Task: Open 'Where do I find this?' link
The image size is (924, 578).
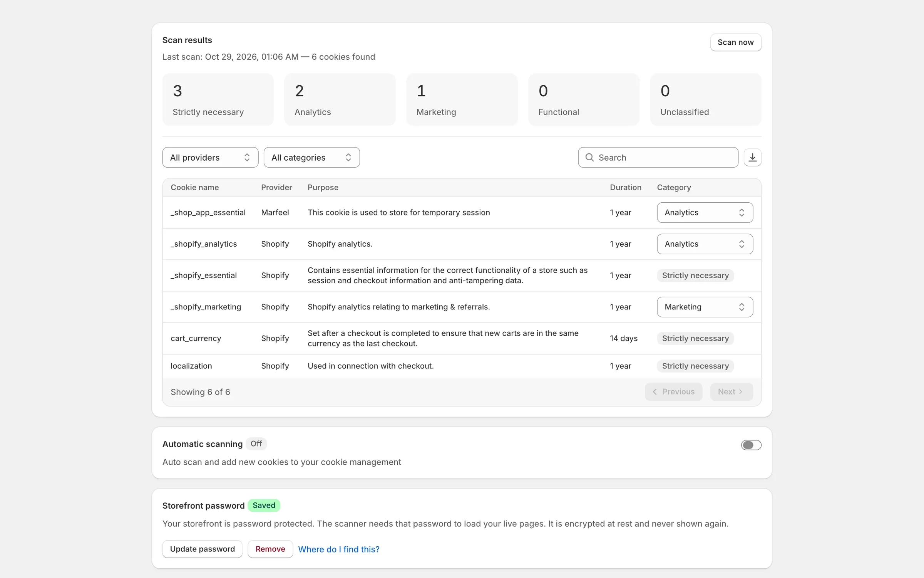Action: pyautogui.click(x=339, y=549)
